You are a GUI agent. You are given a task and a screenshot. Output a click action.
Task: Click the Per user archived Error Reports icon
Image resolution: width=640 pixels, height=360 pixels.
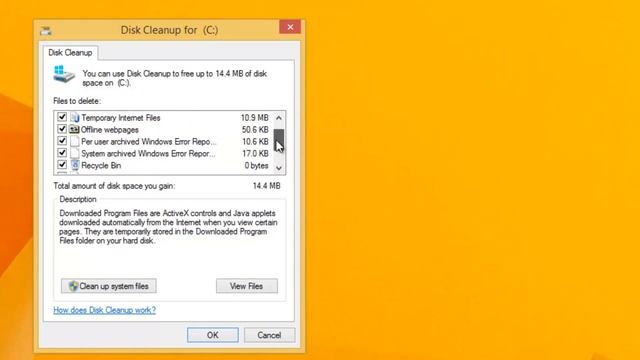coord(75,141)
